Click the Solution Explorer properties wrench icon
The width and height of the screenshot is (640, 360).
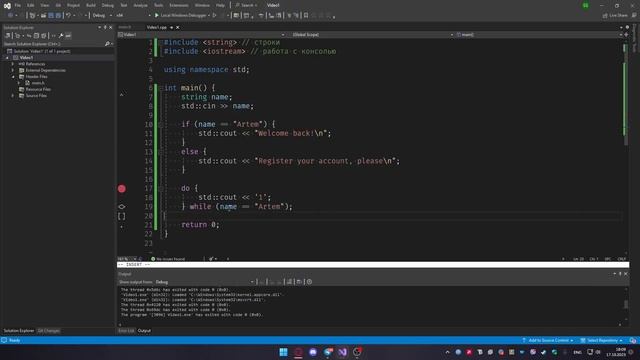(61, 36)
